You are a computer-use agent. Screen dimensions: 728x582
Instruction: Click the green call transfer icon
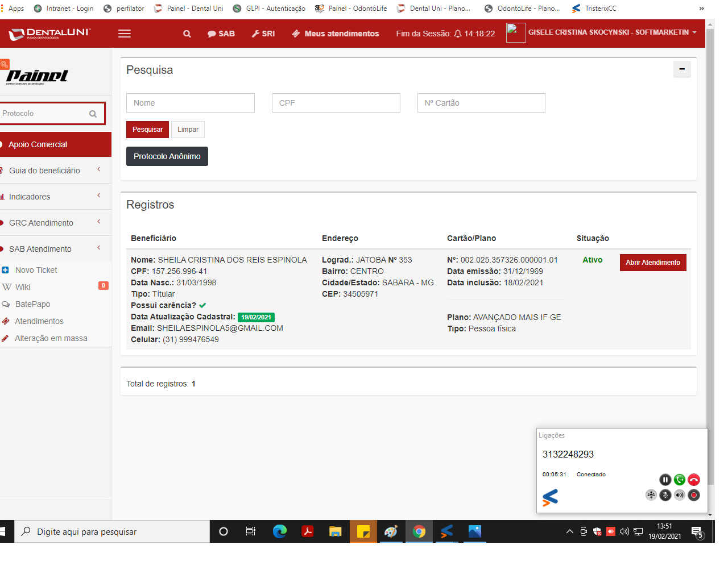tap(679, 480)
